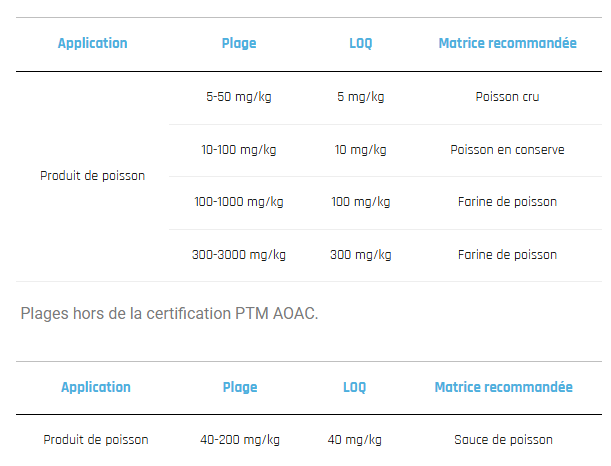611x466 pixels.
Task: Click the 5 mg/kg LOQ value
Action: coord(360,97)
